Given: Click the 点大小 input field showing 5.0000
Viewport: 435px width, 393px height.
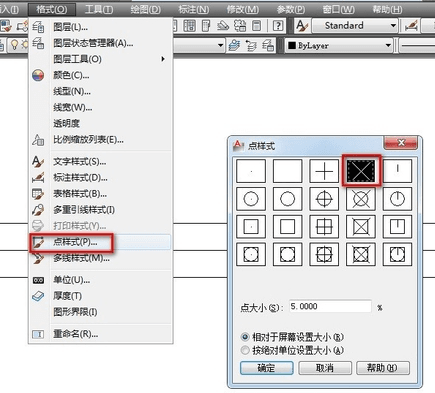Looking at the screenshot, I should 330,306.
